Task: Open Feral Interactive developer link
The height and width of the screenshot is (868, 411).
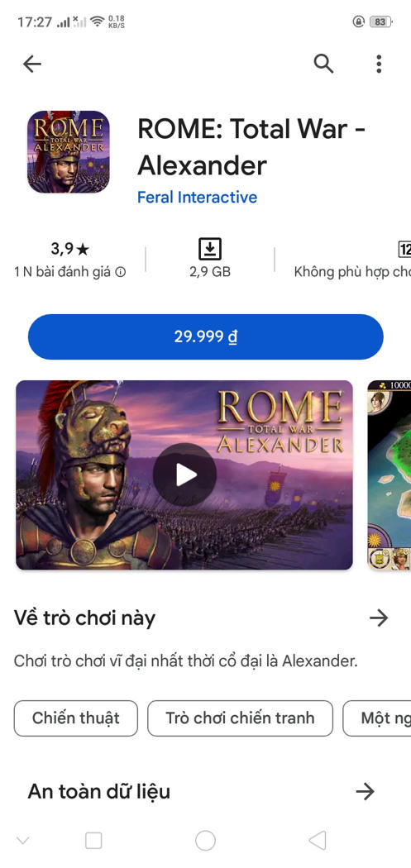Action: pyautogui.click(x=197, y=197)
